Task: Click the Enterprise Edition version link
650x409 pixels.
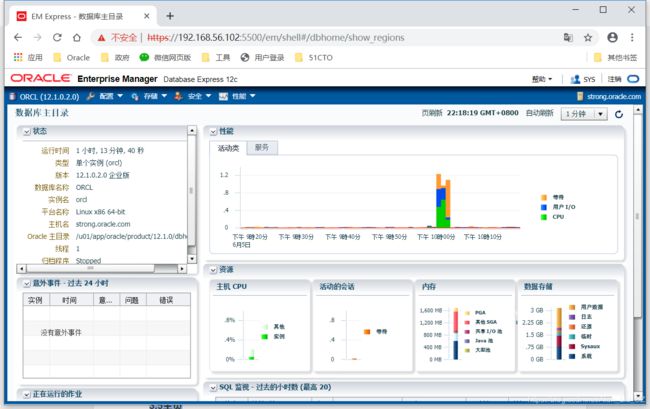Action: point(119,175)
